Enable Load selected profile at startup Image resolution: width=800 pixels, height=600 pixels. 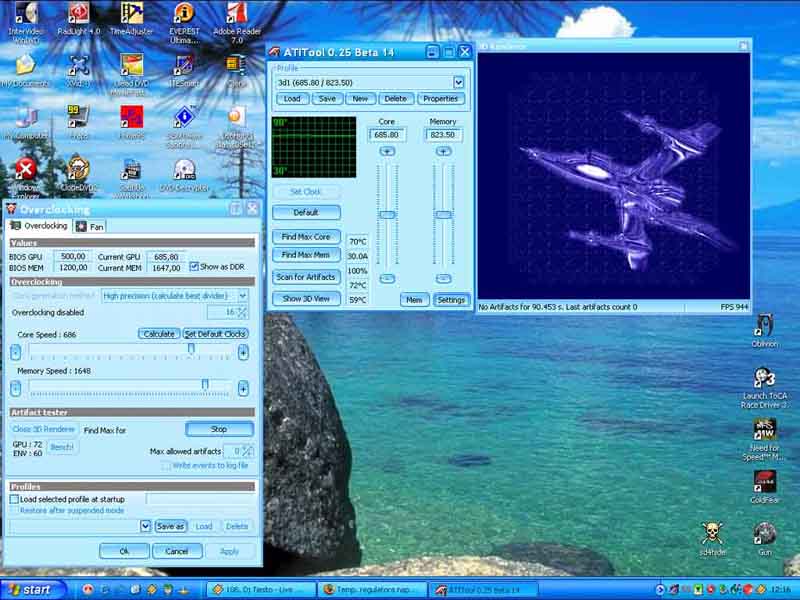pos(14,499)
